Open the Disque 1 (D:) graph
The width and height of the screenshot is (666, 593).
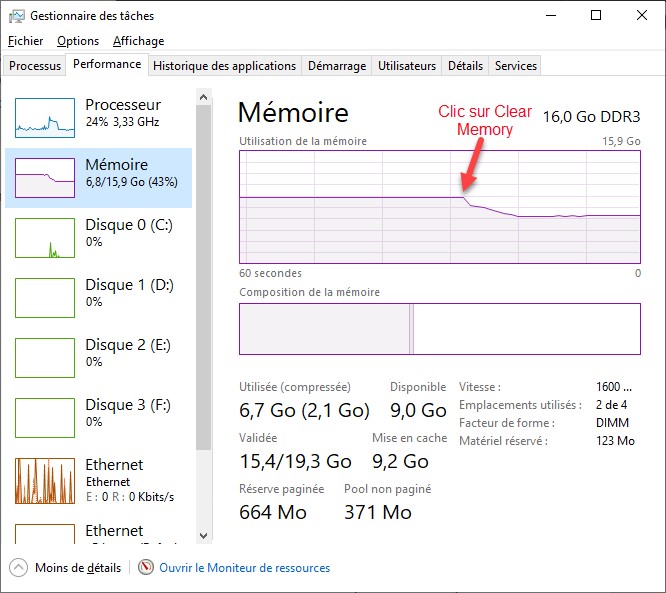coord(45,297)
